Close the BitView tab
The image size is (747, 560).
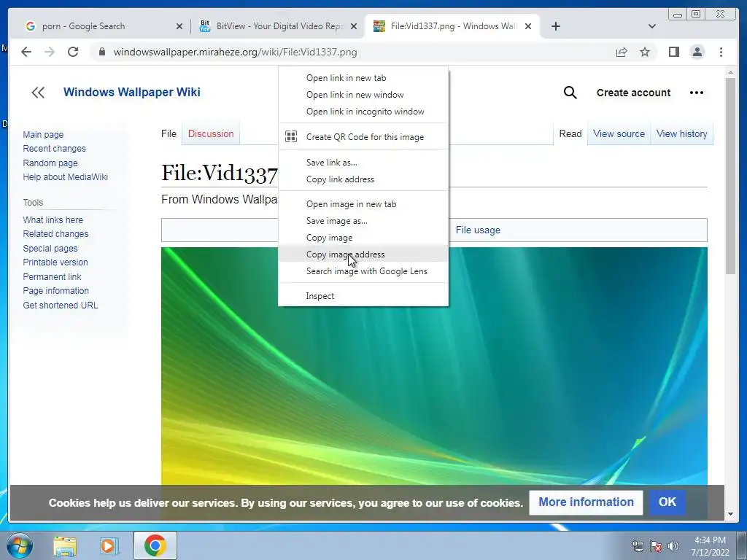(x=354, y=26)
